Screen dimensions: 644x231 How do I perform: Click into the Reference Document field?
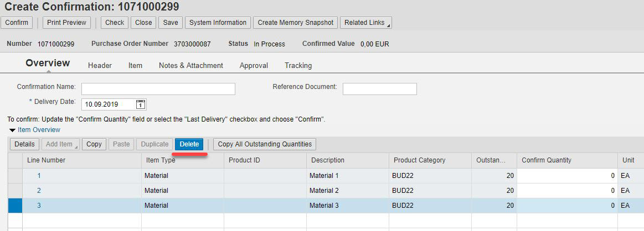pyautogui.click(x=380, y=89)
